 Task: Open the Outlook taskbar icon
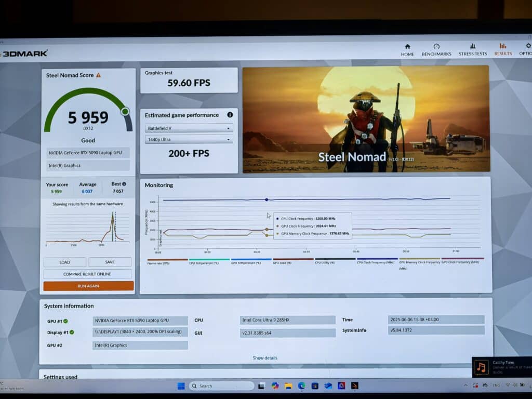click(328, 386)
